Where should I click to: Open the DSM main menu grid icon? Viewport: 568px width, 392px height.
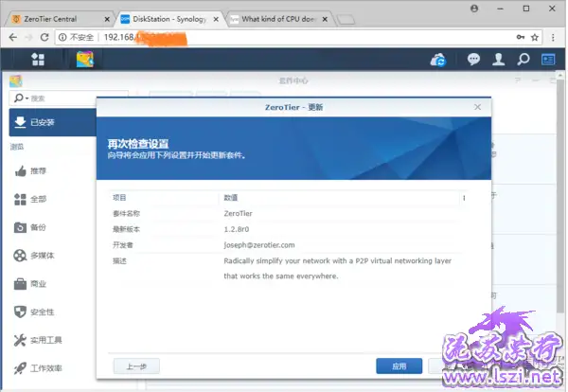pyautogui.click(x=38, y=59)
